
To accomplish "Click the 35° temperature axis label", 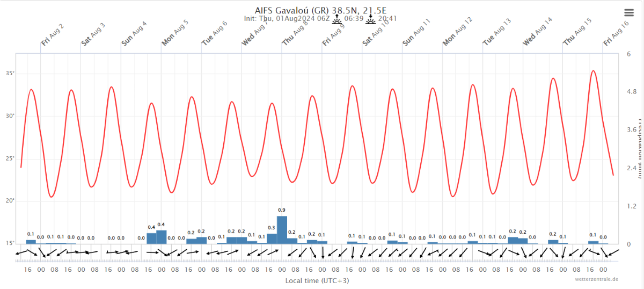I will (x=9, y=74).
